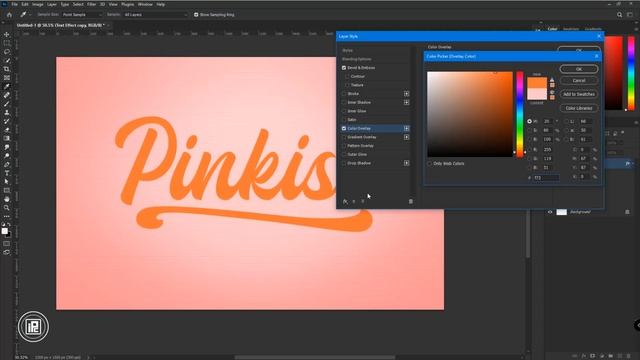The width and height of the screenshot is (640, 360).
Task: Enable the Gradient Overlay checkbox
Action: (344, 137)
